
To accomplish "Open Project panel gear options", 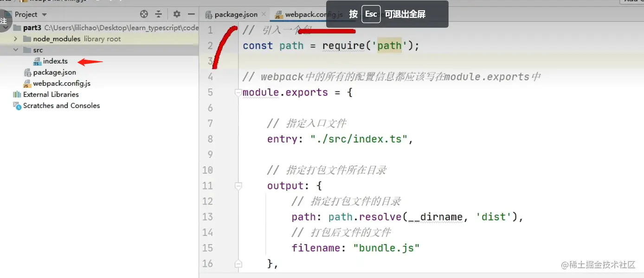I will pyautogui.click(x=177, y=14).
